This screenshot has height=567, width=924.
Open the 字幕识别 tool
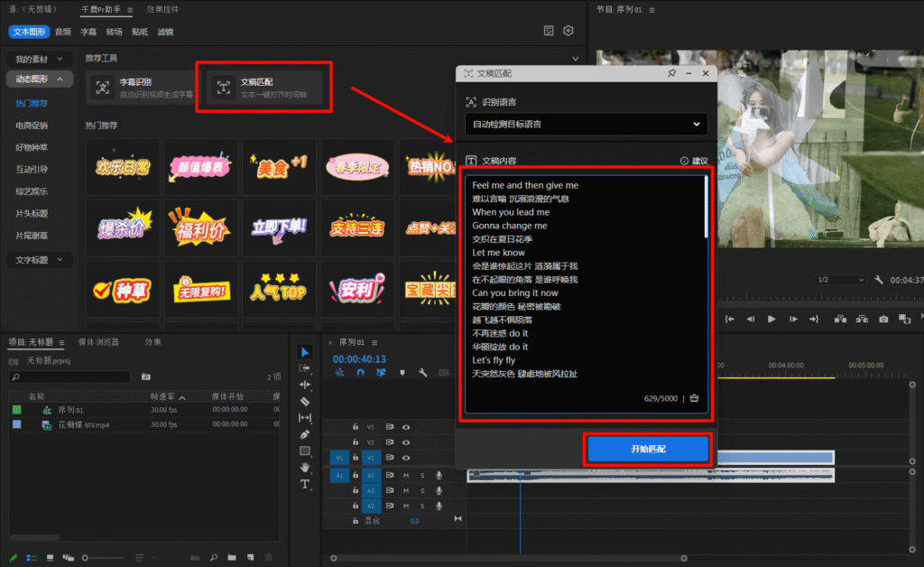[144, 88]
